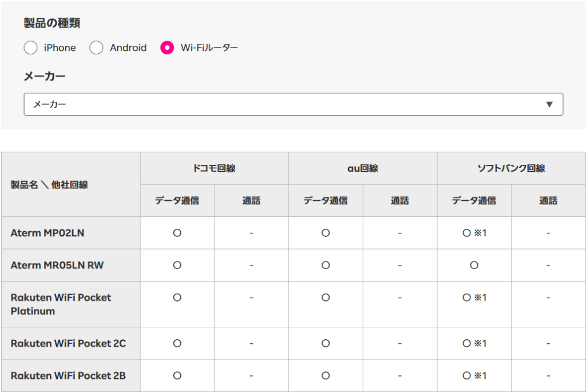The height and width of the screenshot is (392, 586).
Task: Click Aterm MR05LN RW au data ○
Action: [326, 265]
